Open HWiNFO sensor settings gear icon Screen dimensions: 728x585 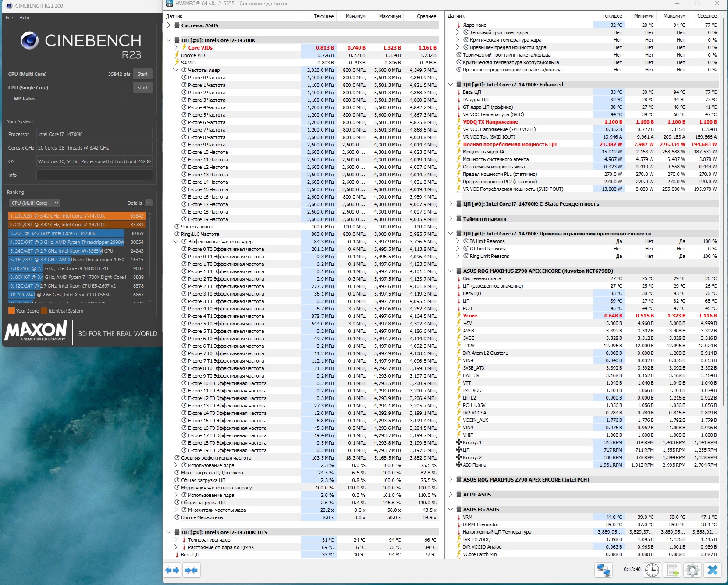692,570
